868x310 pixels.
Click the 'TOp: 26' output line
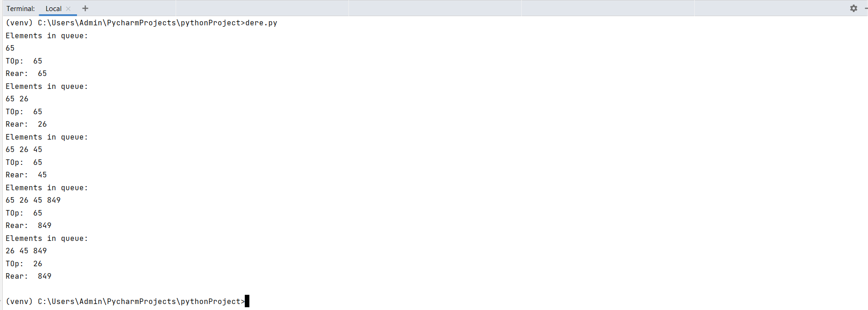click(24, 264)
